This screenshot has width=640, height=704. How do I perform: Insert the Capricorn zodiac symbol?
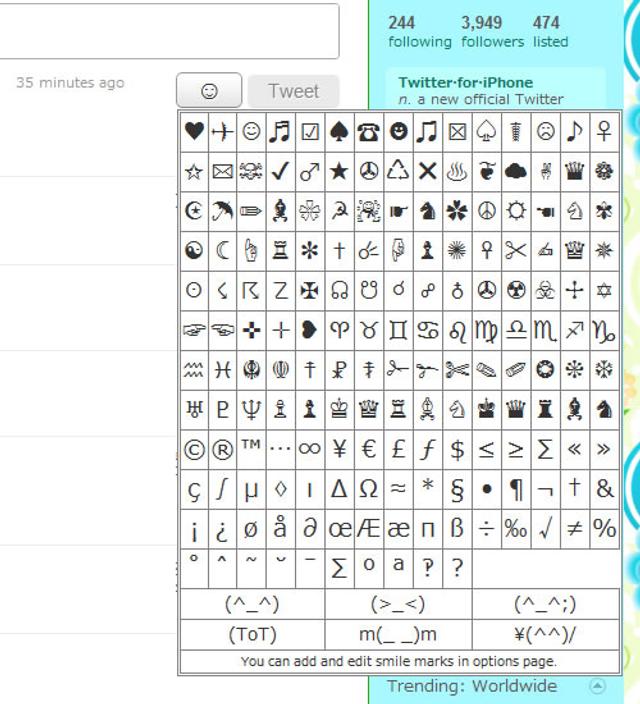click(604, 330)
